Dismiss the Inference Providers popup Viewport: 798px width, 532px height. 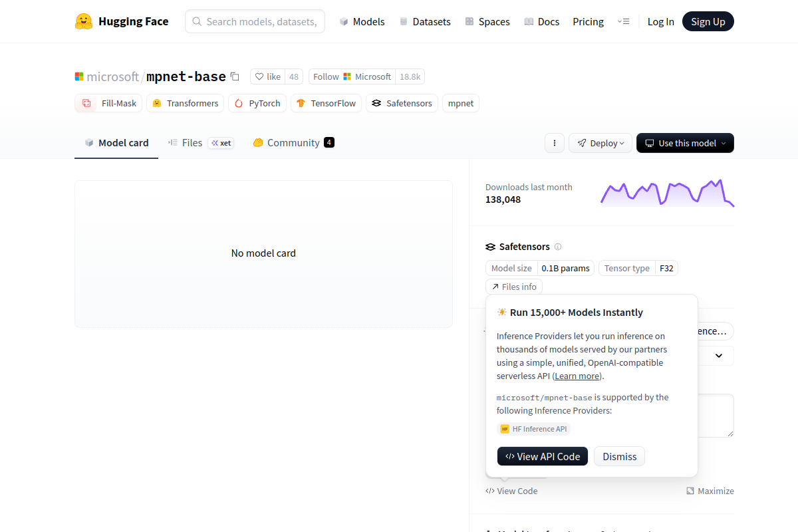619,456
